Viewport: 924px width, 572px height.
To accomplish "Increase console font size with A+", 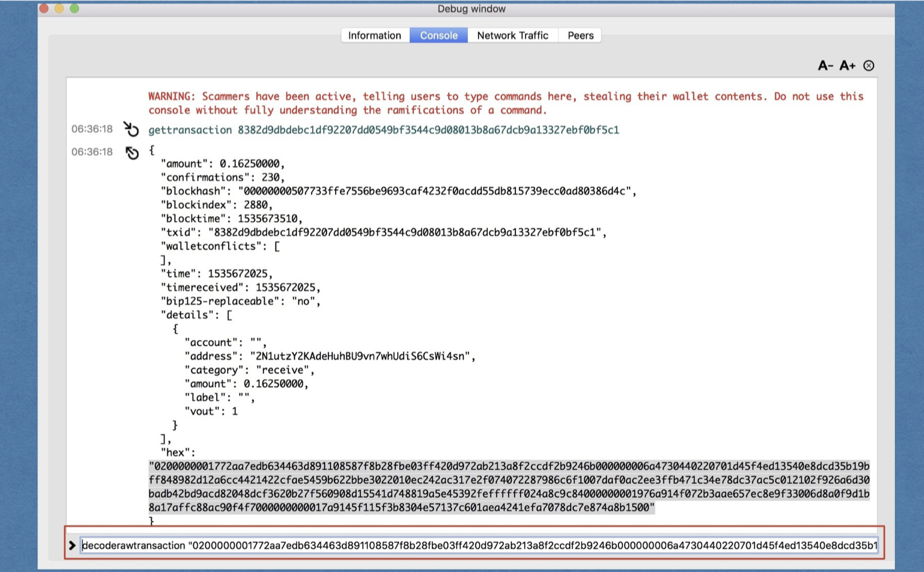I will point(848,65).
